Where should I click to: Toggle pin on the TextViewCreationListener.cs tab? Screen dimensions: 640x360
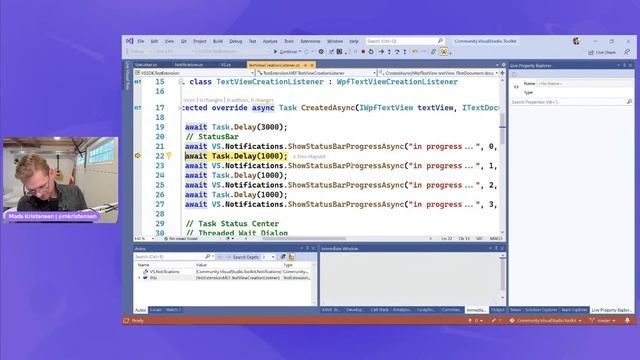coord(305,65)
